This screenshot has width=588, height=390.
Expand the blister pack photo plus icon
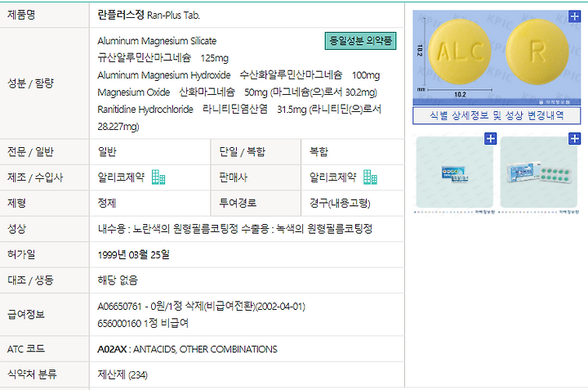[574, 138]
